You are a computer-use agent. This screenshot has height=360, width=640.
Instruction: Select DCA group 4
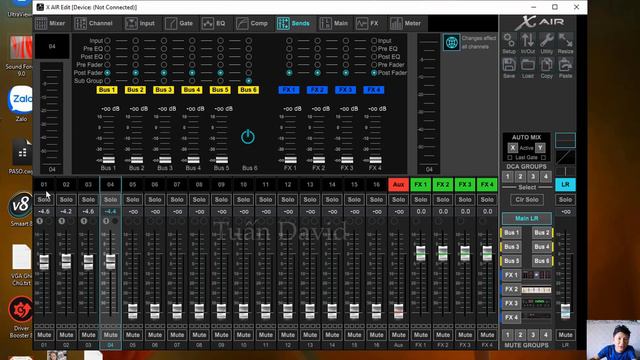coord(546,177)
